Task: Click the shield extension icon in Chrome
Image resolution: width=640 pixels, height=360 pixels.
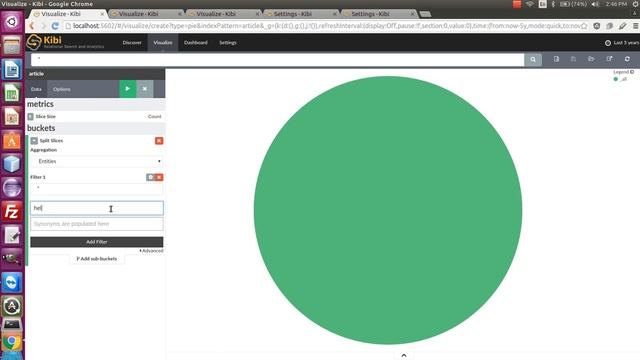Action: (x=597, y=26)
